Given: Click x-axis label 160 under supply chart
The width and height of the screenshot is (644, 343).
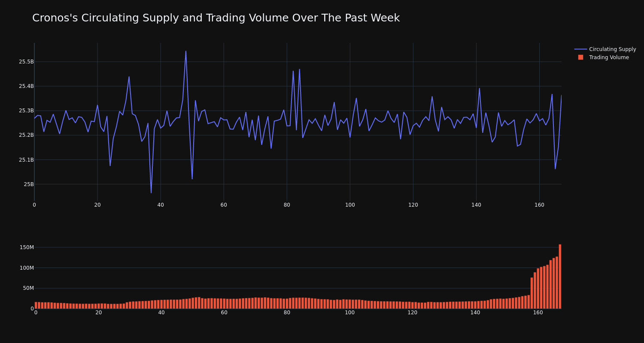Looking at the screenshot, I should click(x=539, y=205).
